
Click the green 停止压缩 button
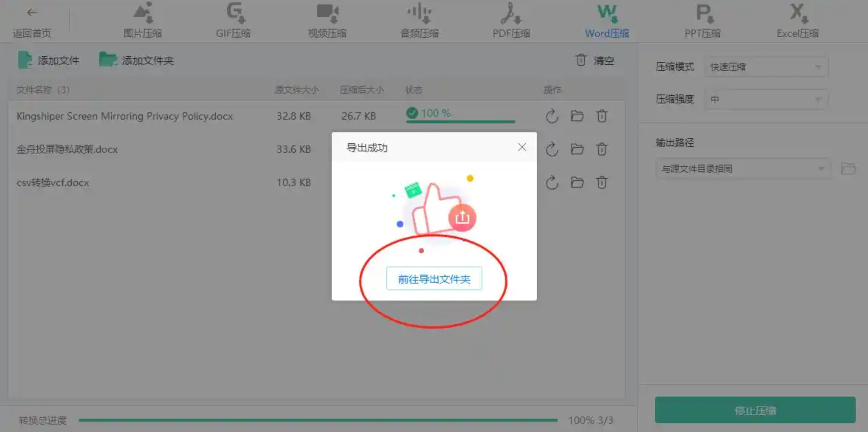click(755, 410)
